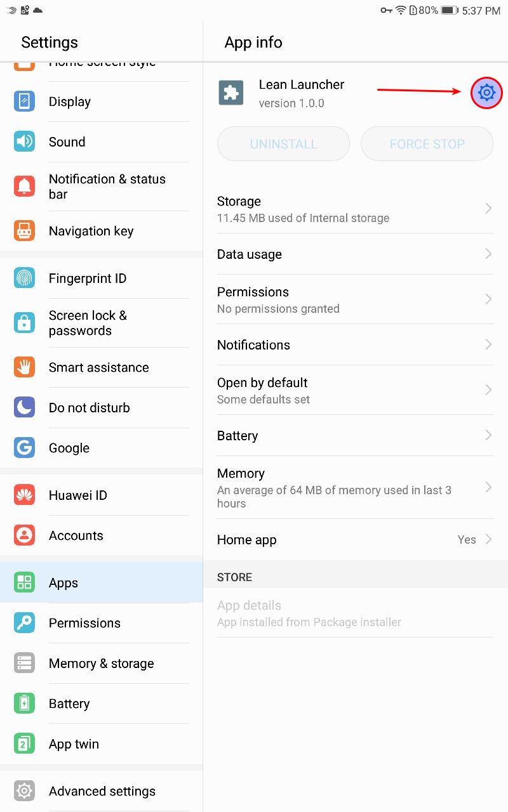Viewport: 508px width, 812px height.
Task: Tap the Notification & status bar bell icon
Action: (24, 186)
